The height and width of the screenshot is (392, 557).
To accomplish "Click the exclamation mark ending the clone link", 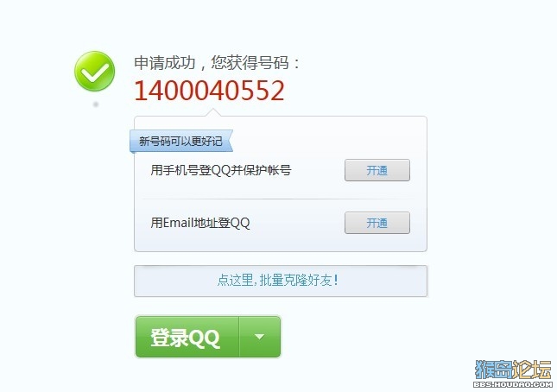I will click(x=336, y=280).
